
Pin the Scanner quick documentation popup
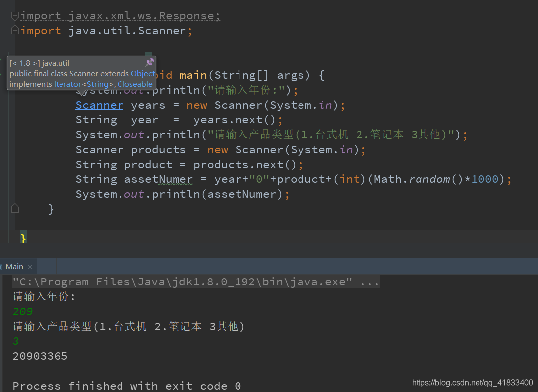point(150,62)
